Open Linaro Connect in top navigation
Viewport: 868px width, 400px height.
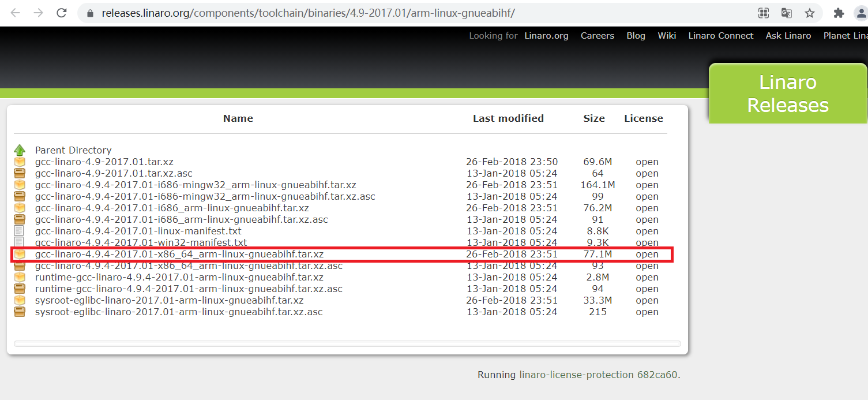721,36
